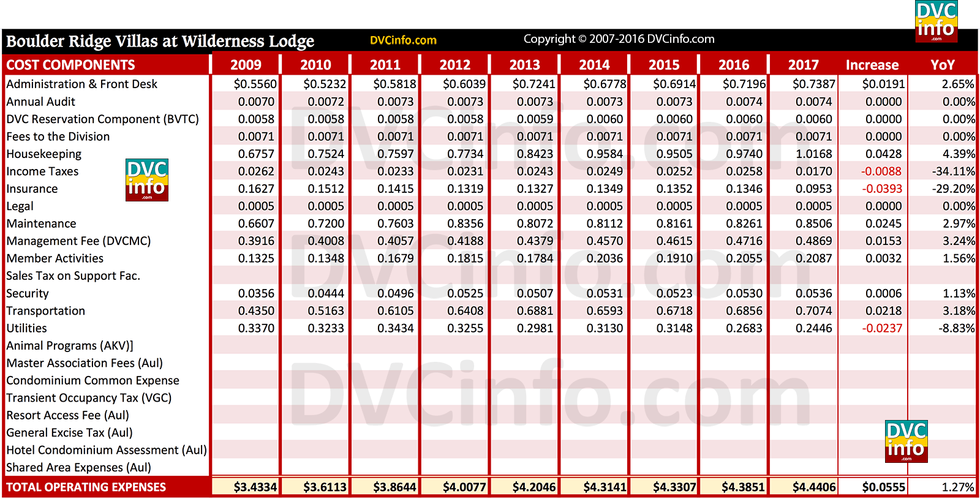The height and width of the screenshot is (499, 980).
Task: Click Insurance YoY value -29.20%
Action: [x=954, y=189]
